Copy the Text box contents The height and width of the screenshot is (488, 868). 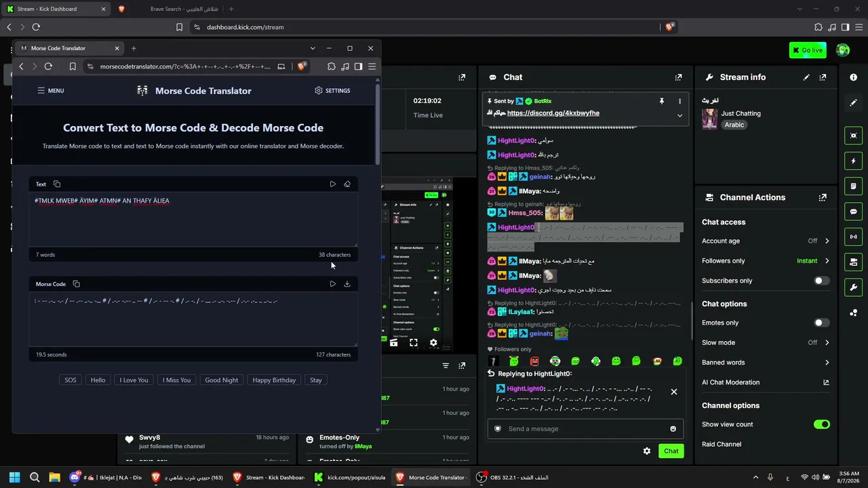57,184
